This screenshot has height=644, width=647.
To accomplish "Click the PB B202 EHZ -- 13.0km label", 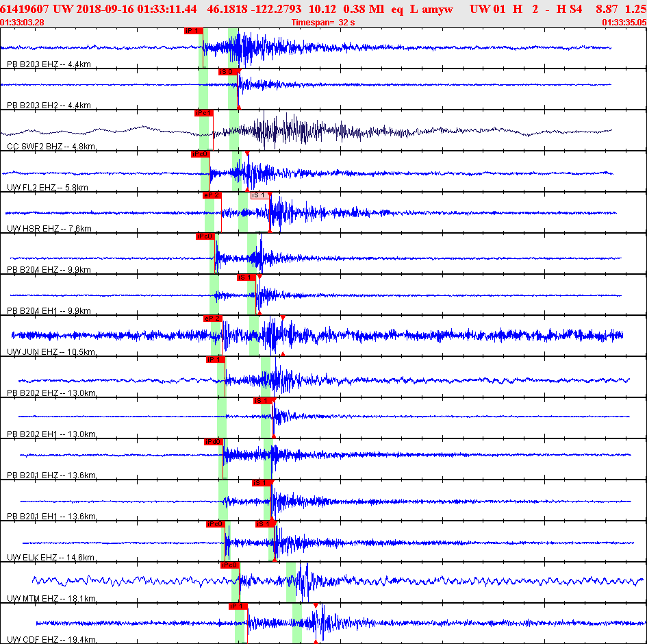I will (51, 393).
